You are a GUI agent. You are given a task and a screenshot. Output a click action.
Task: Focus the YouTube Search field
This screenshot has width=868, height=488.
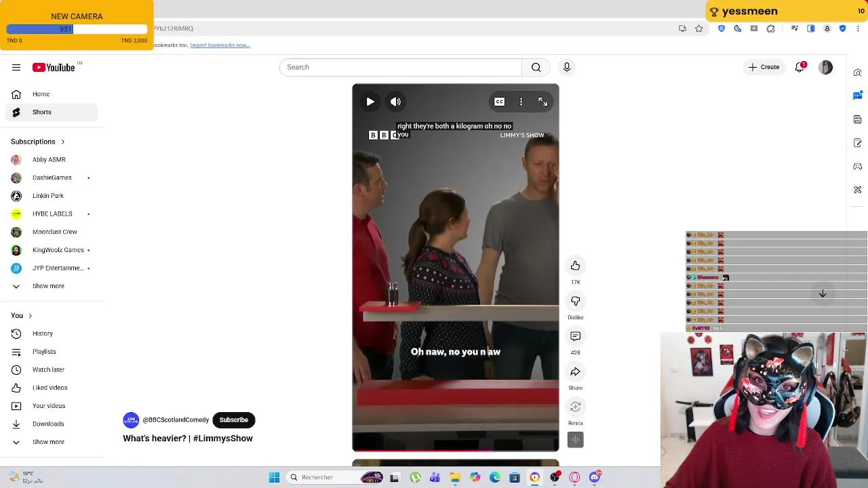[401, 67]
